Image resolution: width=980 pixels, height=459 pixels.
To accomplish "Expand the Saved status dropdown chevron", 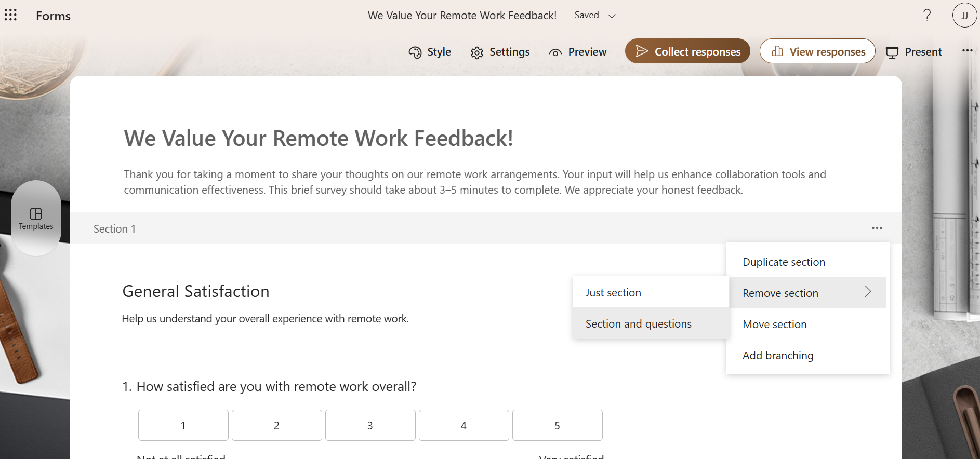I will pos(612,16).
